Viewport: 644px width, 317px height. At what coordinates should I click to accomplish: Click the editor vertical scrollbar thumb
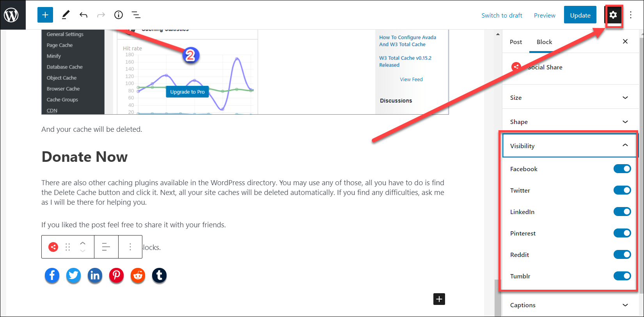[498, 298]
